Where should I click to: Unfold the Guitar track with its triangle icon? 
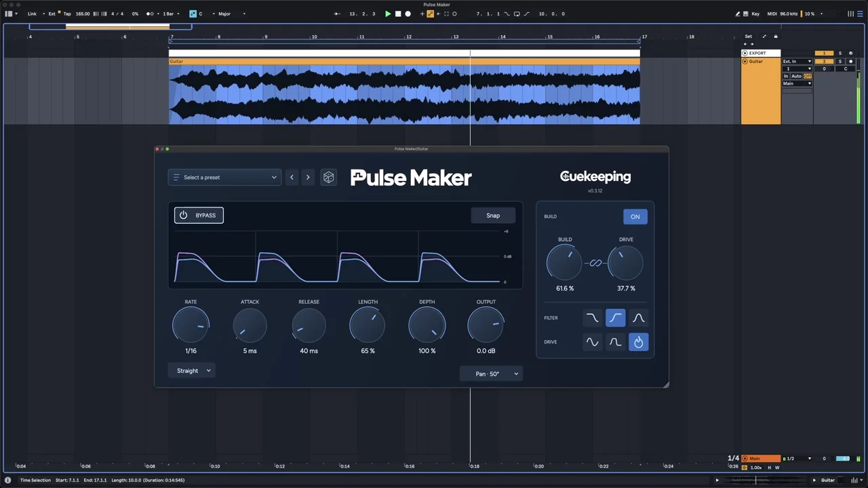(x=745, y=62)
